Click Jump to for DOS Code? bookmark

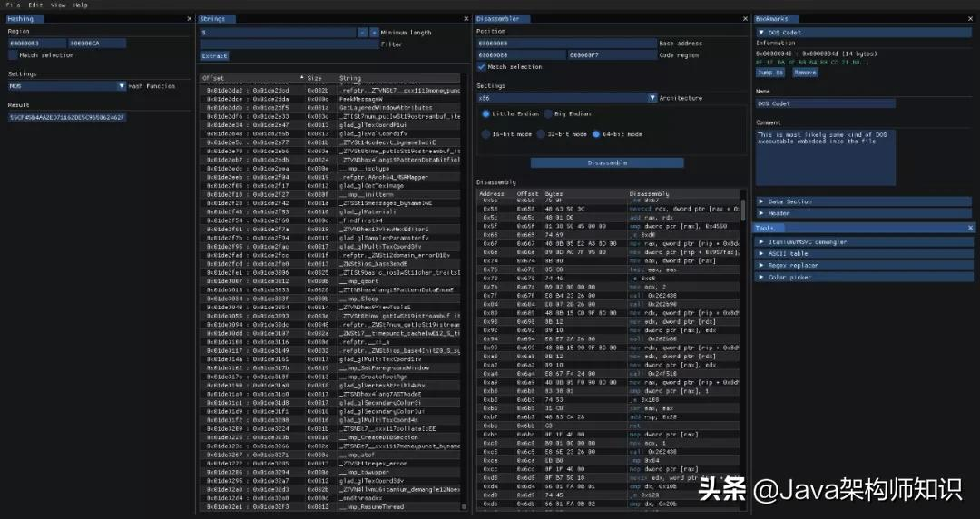coord(770,73)
